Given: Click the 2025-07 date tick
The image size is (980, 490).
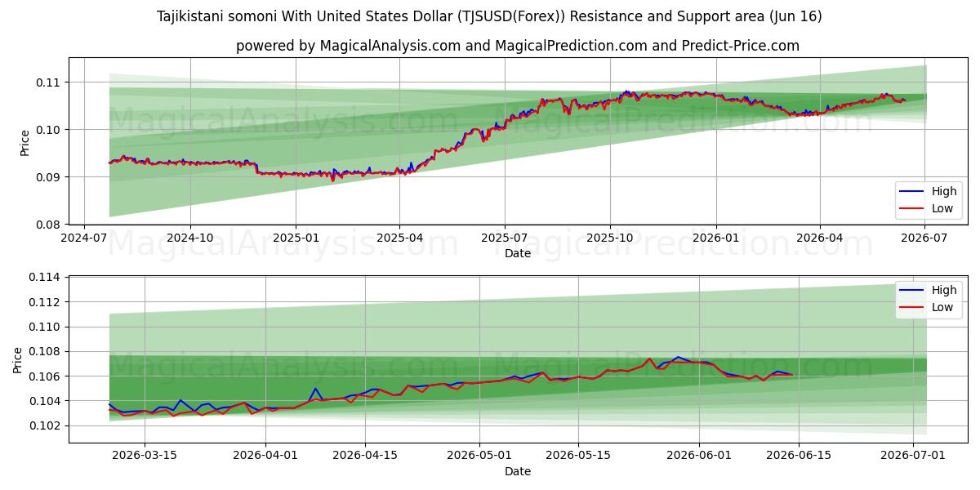Looking at the screenshot, I should coord(504,238).
